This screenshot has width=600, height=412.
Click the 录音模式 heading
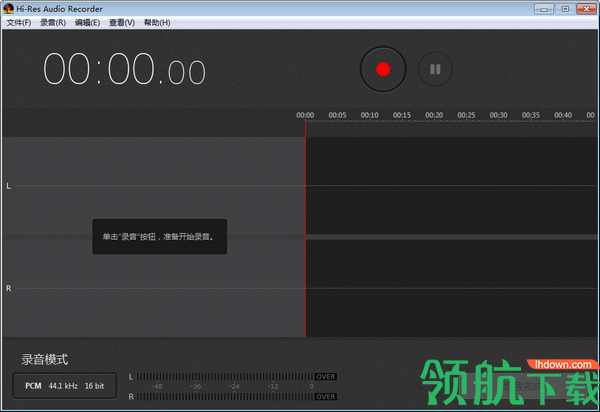click(45, 360)
